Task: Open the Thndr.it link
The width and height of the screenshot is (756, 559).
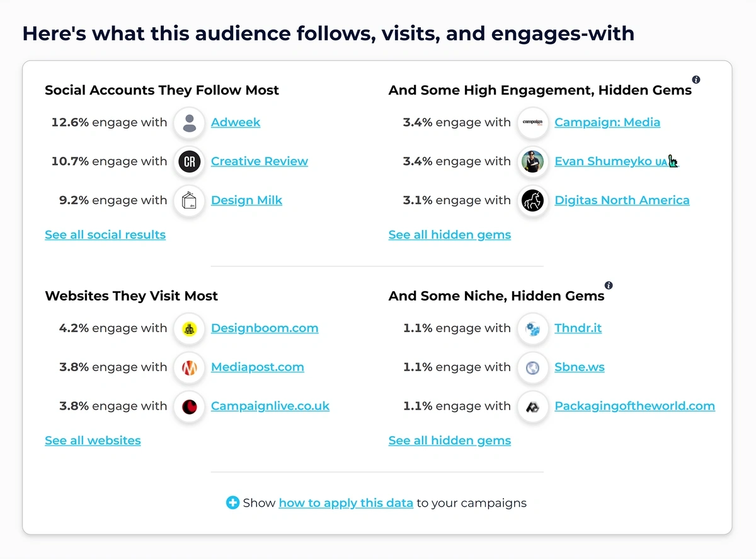Action: point(578,328)
